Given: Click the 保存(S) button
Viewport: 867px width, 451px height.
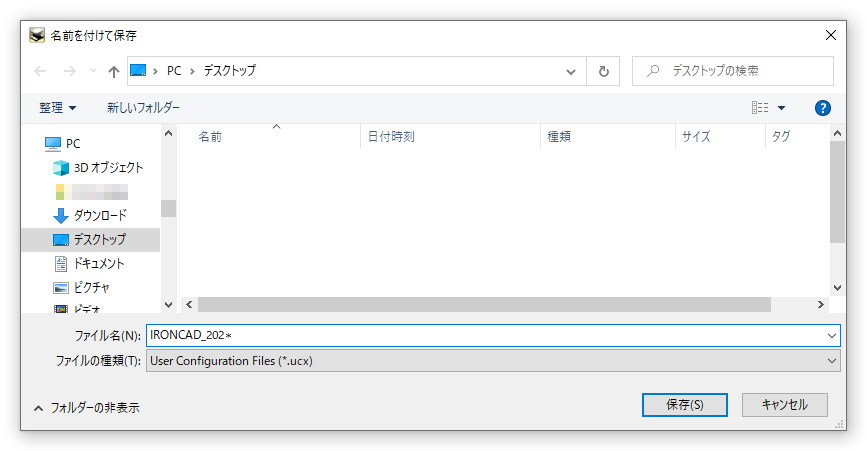Looking at the screenshot, I should [685, 405].
